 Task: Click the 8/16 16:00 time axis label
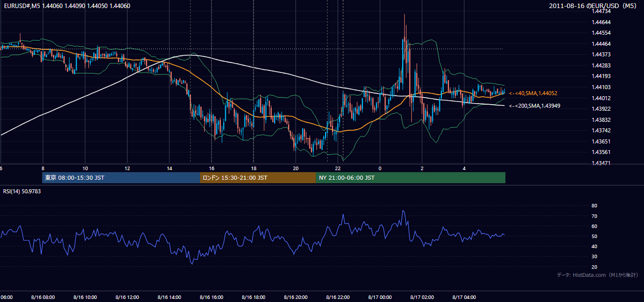pos(212,297)
